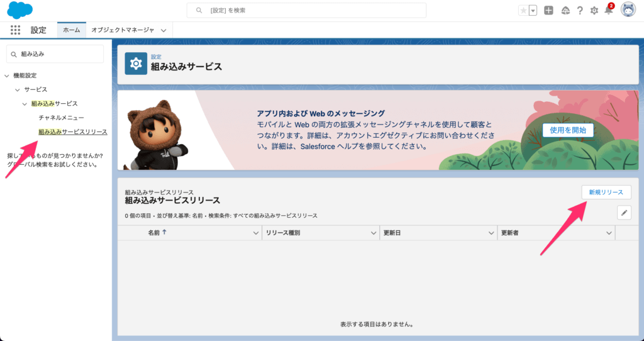
Task: Sort by the リリース種別 column header
Action: (x=283, y=233)
